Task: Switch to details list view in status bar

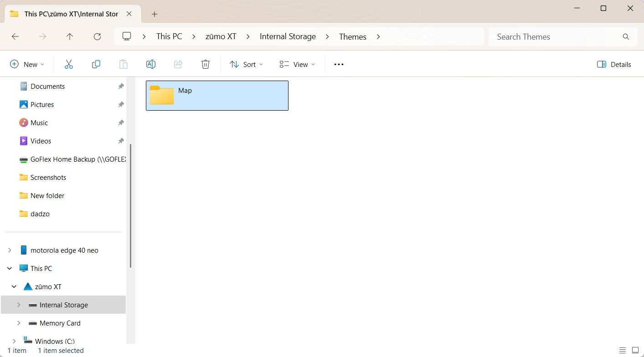Action: [623, 350]
